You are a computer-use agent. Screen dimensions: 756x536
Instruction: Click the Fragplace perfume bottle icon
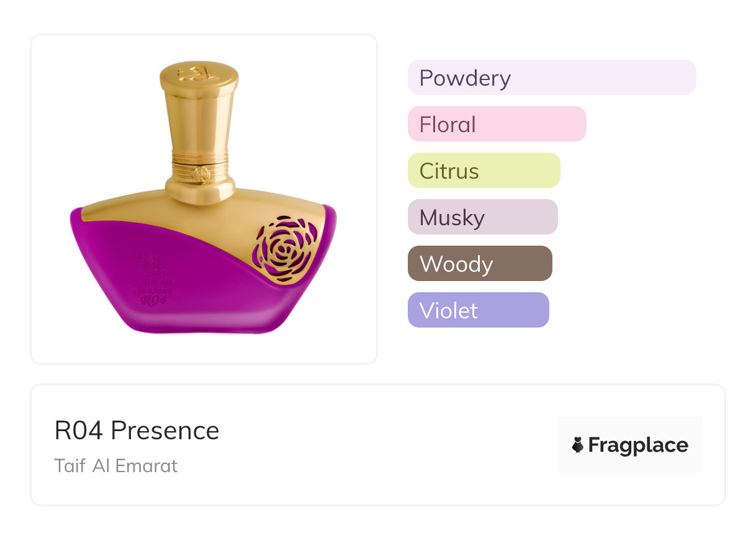coord(578,445)
